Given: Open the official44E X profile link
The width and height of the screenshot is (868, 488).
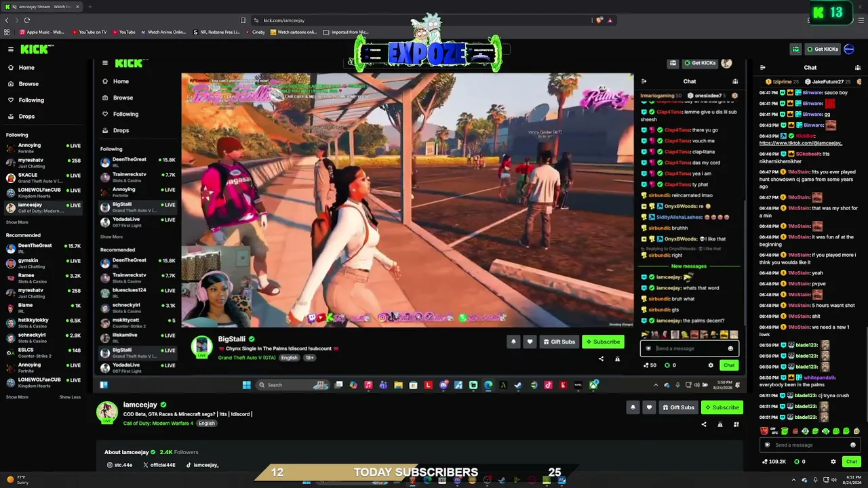Looking at the screenshot, I should [159, 465].
